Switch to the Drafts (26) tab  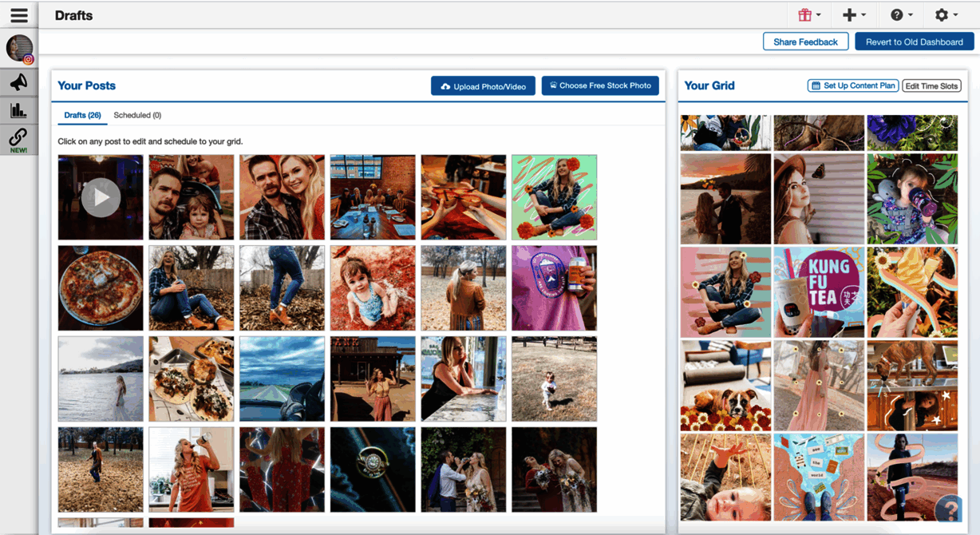[x=82, y=115]
